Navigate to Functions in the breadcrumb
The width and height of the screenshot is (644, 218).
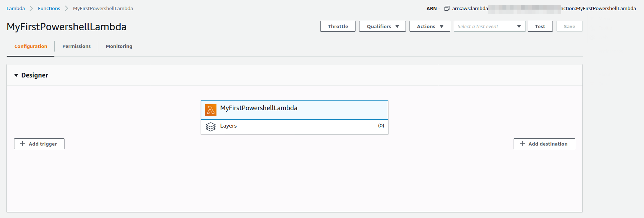point(49,8)
